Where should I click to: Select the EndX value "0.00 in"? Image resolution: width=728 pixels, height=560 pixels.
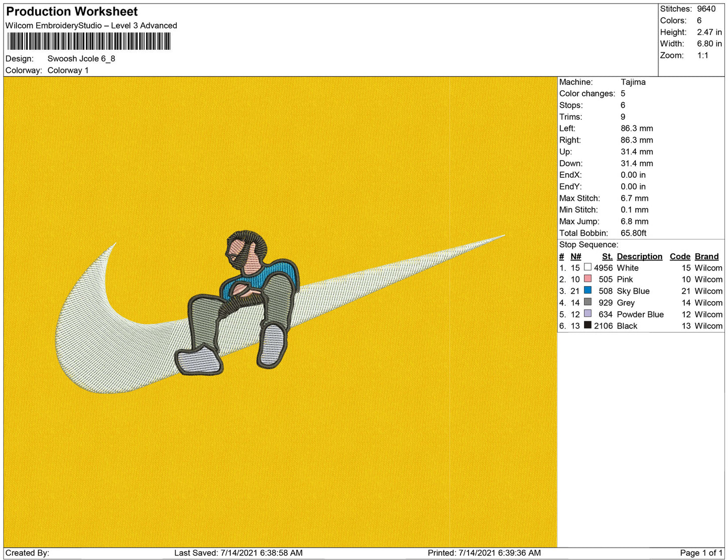[633, 175]
